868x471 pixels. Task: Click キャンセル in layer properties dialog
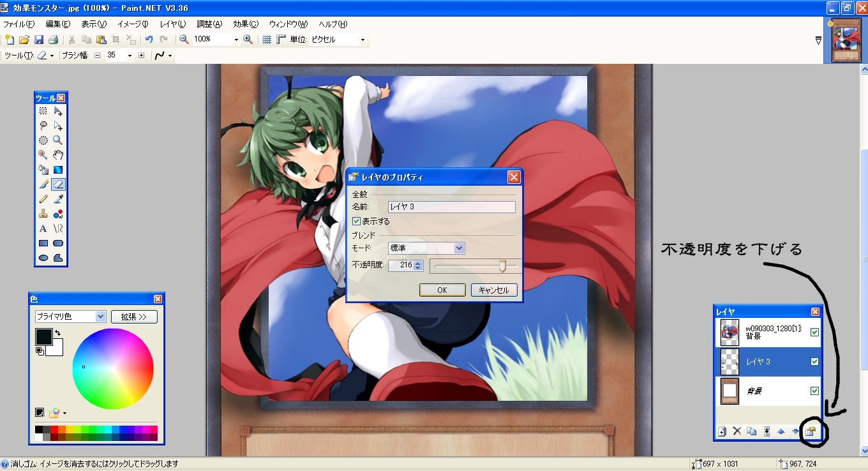tap(494, 290)
